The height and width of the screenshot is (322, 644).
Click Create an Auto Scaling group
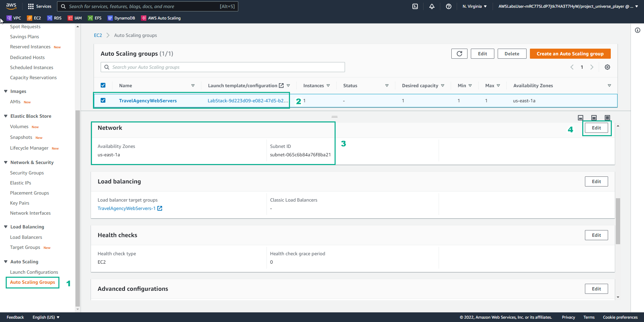coord(570,54)
